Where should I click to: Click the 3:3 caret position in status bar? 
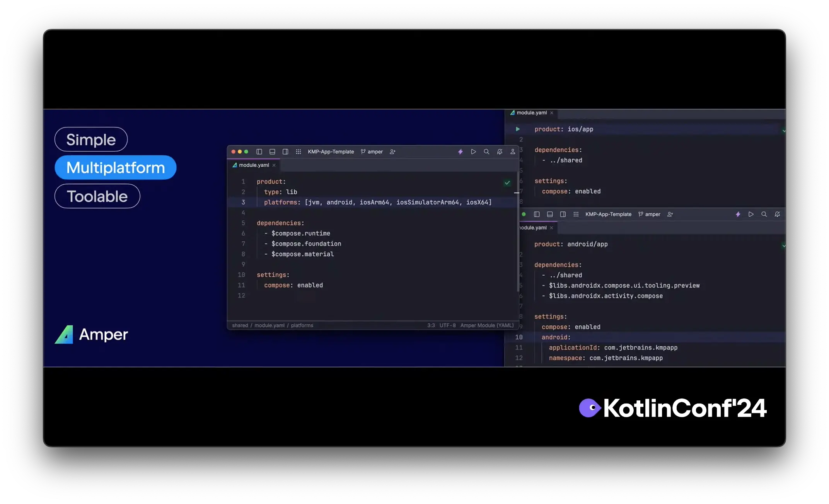tap(431, 325)
